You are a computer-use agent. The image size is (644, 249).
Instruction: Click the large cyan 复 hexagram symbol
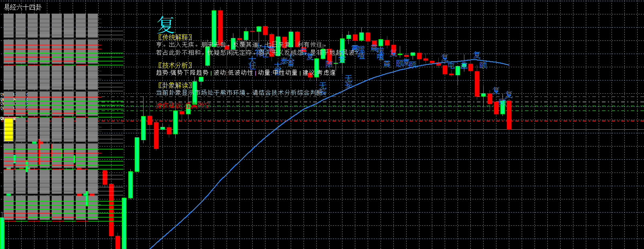166,24
